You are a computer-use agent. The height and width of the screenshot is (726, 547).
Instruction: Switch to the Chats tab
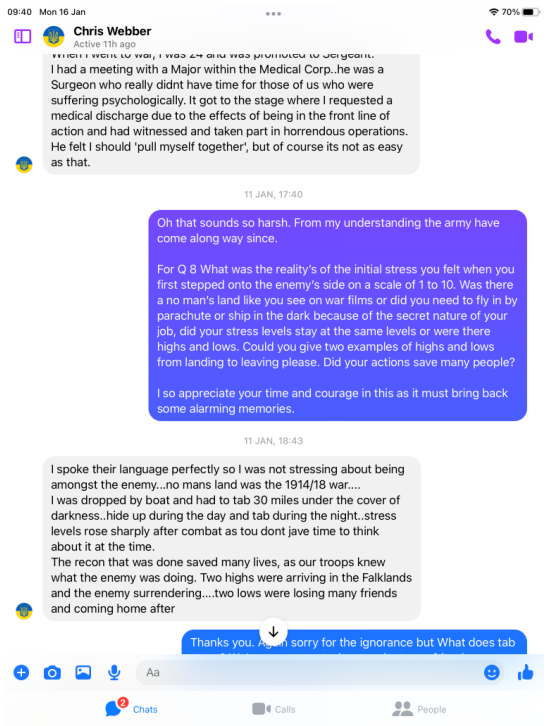[132, 708]
